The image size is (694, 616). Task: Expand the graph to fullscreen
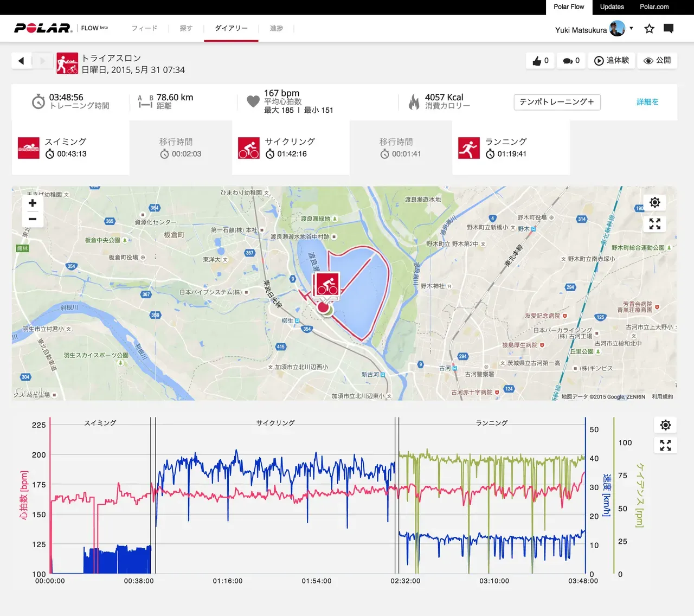pos(665,445)
